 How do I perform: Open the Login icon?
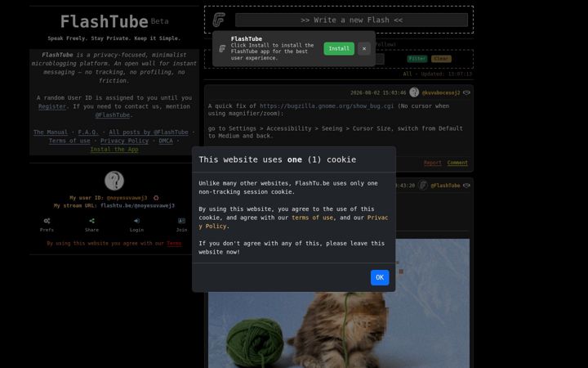(136, 221)
